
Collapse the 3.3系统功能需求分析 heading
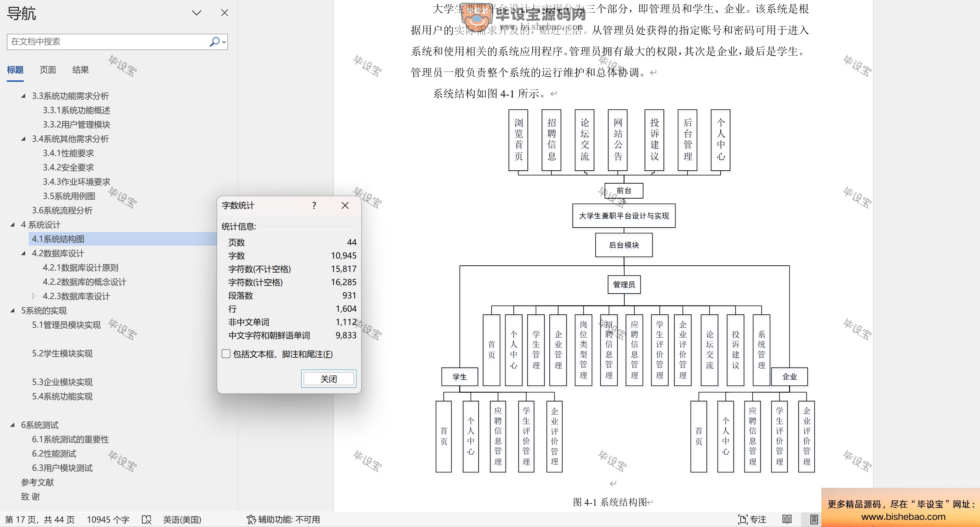click(23, 96)
